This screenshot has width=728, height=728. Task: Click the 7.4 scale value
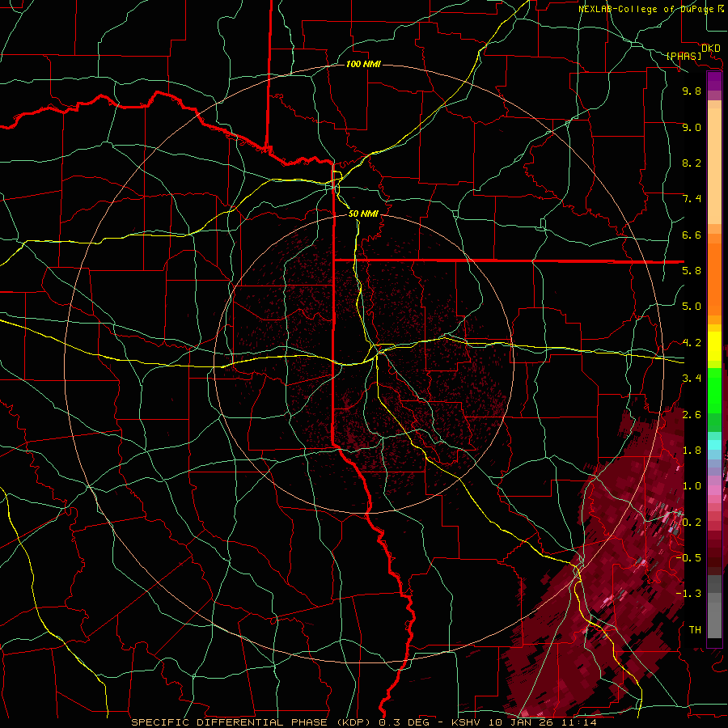click(692, 199)
